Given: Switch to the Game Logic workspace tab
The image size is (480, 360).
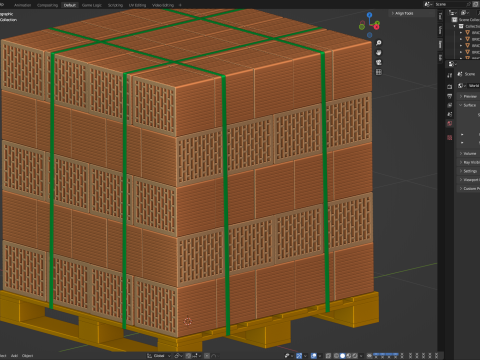Looking at the screenshot, I should tap(92, 5).
